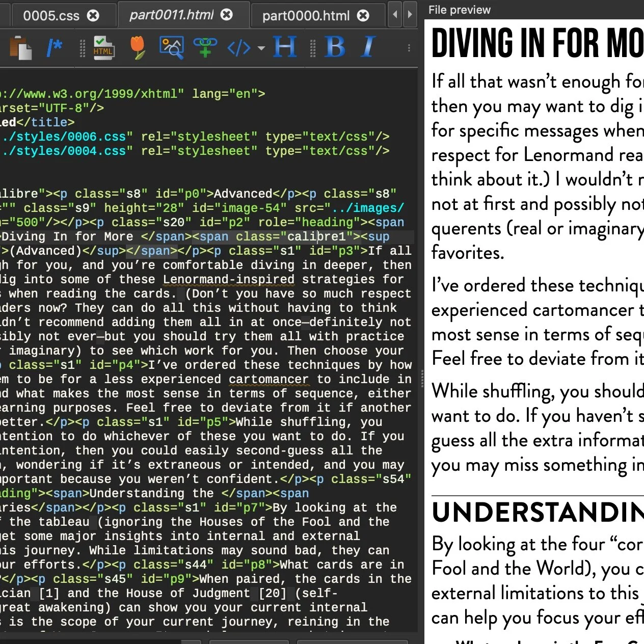Image resolution: width=644 pixels, height=644 pixels.
Task: Click the 'DIVING IN FOR MO' preview heading
Action: pos(538,43)
